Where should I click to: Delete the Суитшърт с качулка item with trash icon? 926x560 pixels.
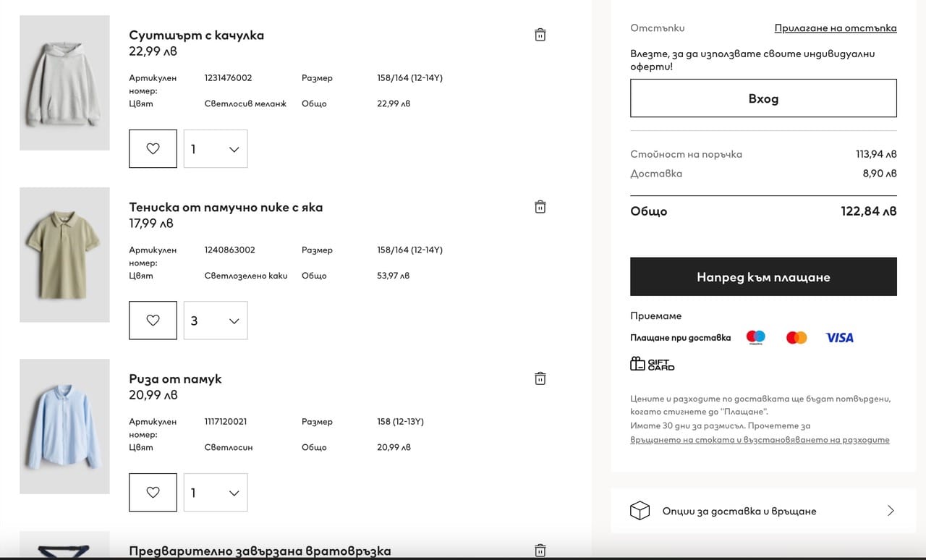click(540, 35)
